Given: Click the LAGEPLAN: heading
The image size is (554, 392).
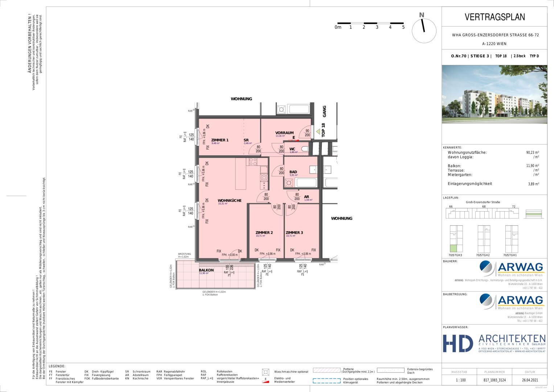Looking at the screenshot, I should click(451, 198).
